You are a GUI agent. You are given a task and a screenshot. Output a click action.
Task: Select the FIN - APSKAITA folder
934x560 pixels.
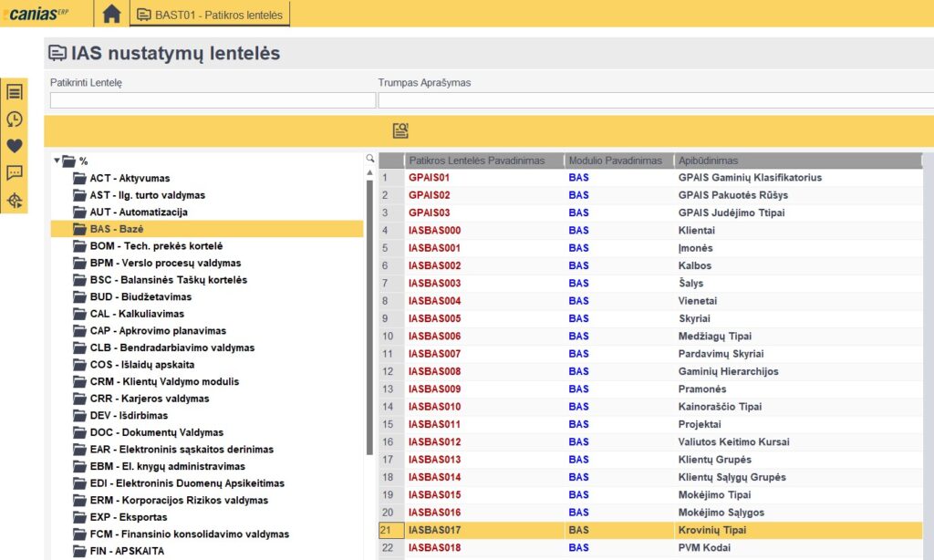coord(127,551)
